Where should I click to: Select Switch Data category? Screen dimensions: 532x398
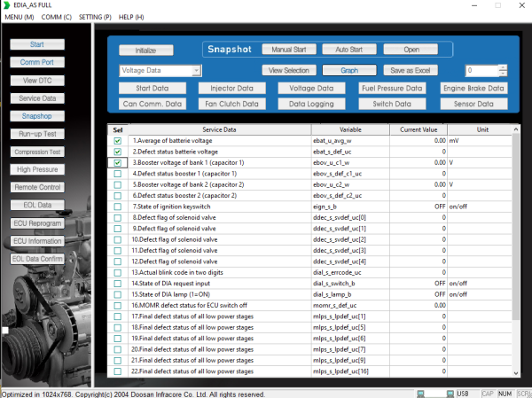[x=392, y=104]
